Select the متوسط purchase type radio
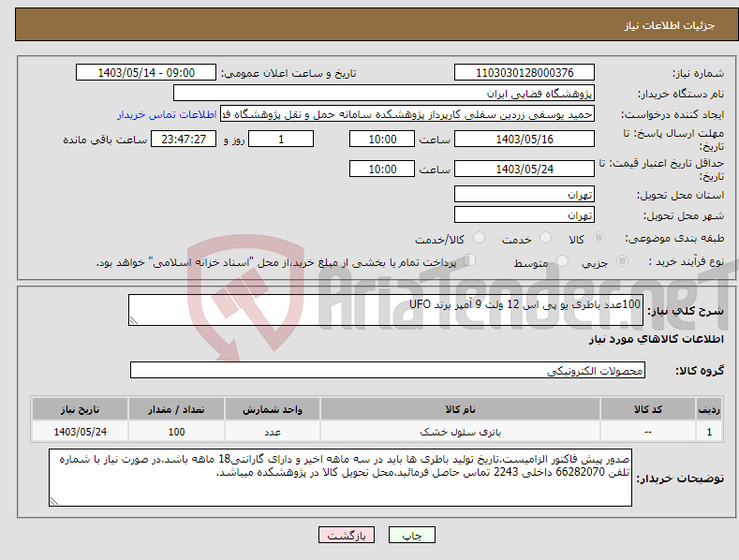Screen dimensions: 739x560 point(562,261)
